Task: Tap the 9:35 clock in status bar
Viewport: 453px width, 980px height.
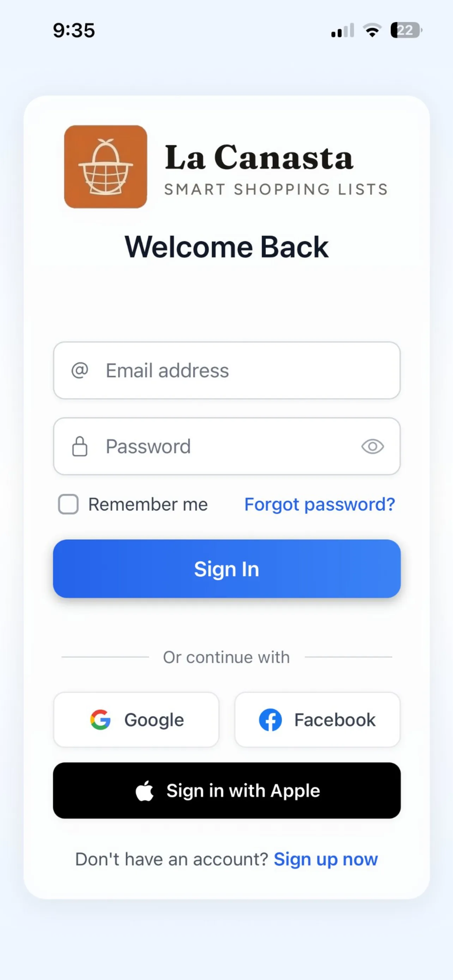Action: click(x=74, y=30)
